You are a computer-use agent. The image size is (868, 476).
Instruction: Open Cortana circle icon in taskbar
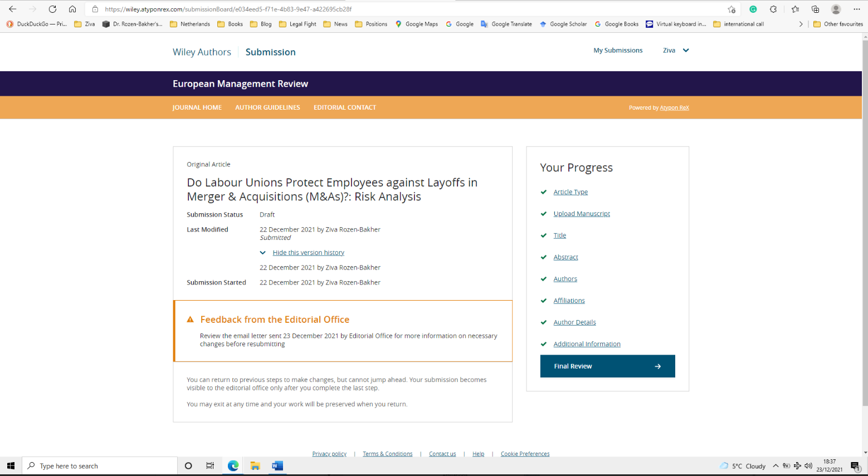point(188,466)
